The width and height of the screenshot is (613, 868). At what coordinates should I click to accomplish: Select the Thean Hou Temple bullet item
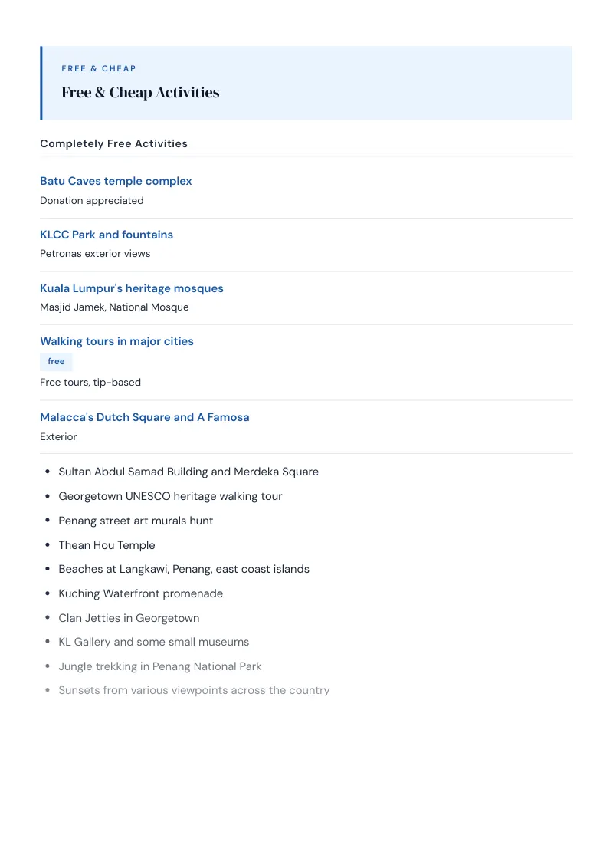(107, 544)
